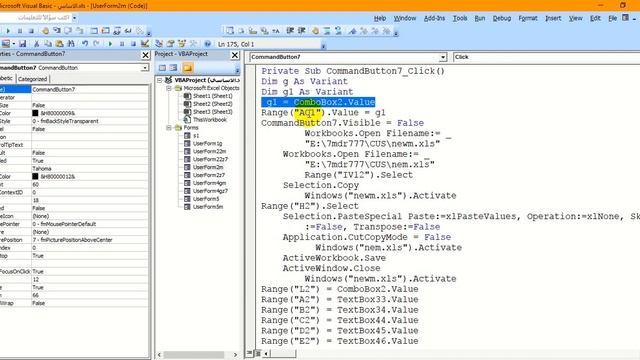Switch to Categorized properties tab
The image size is (640, 360).
point(33,79)
